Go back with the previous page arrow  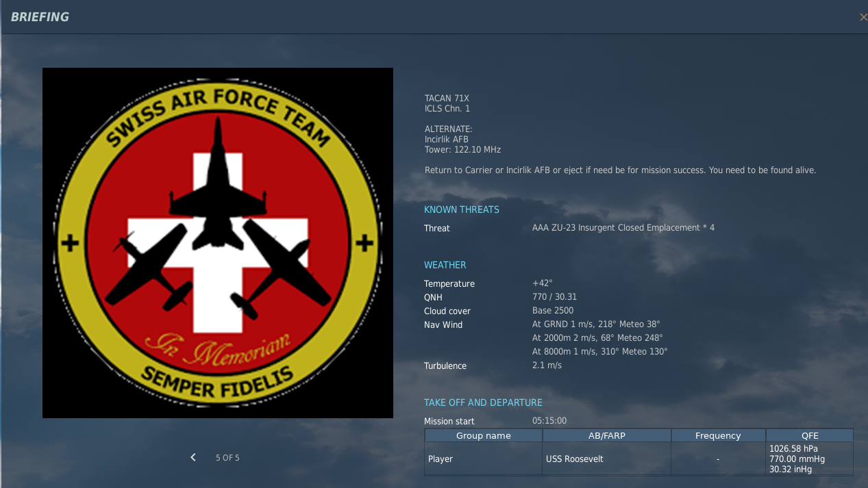pos(193,457)
